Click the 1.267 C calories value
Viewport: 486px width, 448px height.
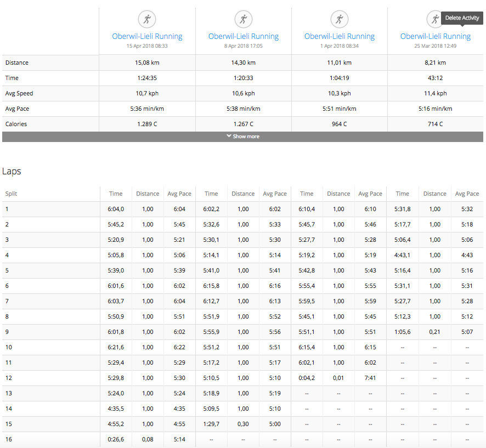tap(244, 124)
